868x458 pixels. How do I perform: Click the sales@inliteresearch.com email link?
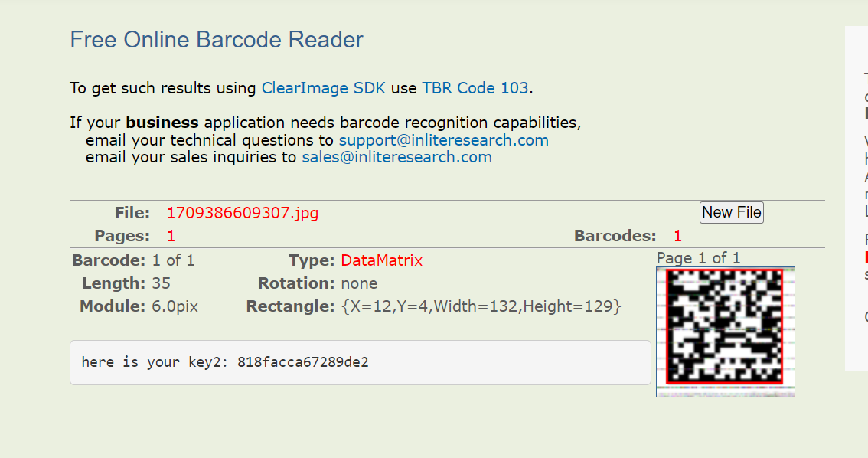click(x=396, y=157)
